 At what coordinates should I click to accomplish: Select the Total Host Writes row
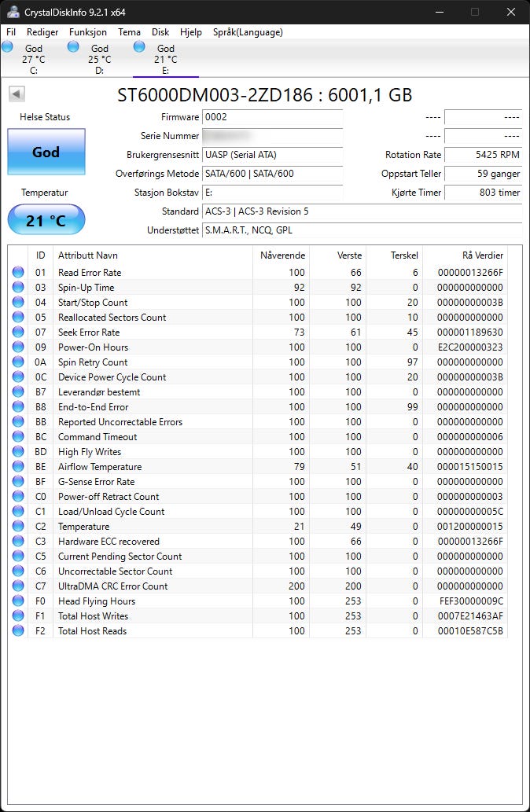pos(257,615)
